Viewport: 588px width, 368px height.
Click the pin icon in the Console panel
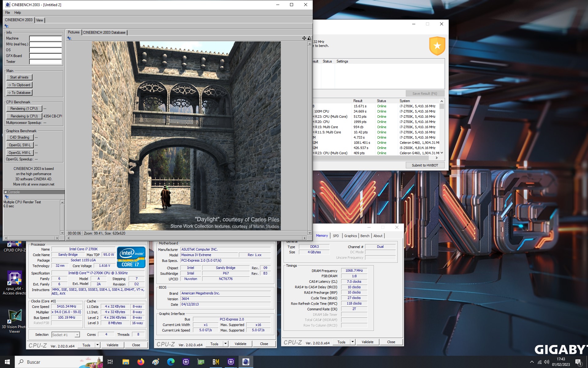point(6,197)
